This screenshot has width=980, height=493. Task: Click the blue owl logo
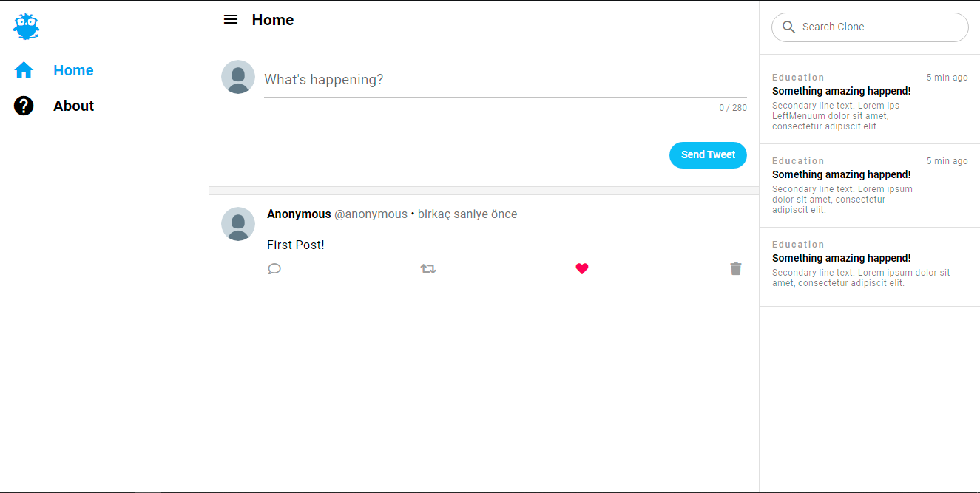[26, 27]
